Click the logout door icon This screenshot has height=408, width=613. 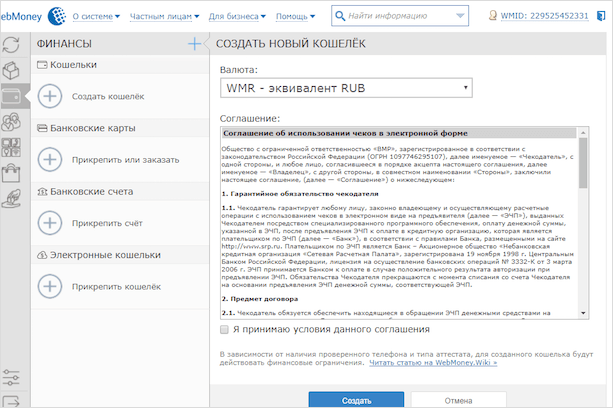[601, 16]
